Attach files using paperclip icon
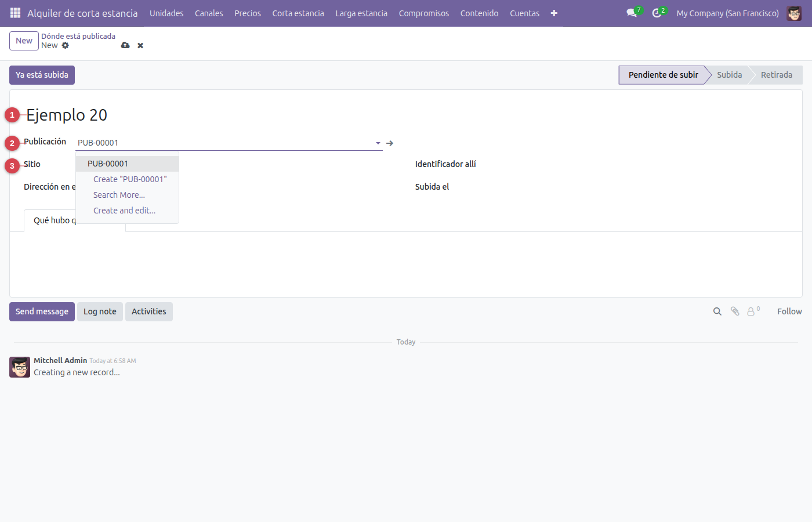 point(735,311)
